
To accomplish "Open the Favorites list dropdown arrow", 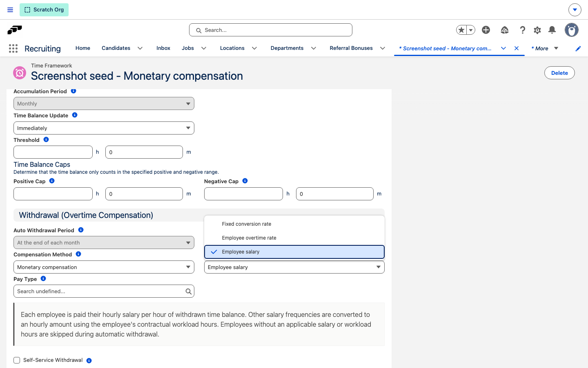I will pyautogui.click(x=471, y=30).
